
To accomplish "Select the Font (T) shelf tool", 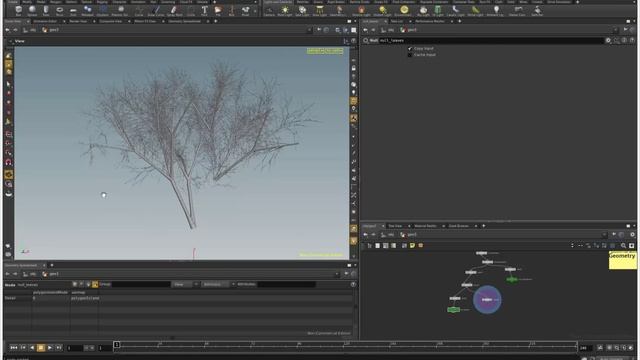I will (204, 11).
